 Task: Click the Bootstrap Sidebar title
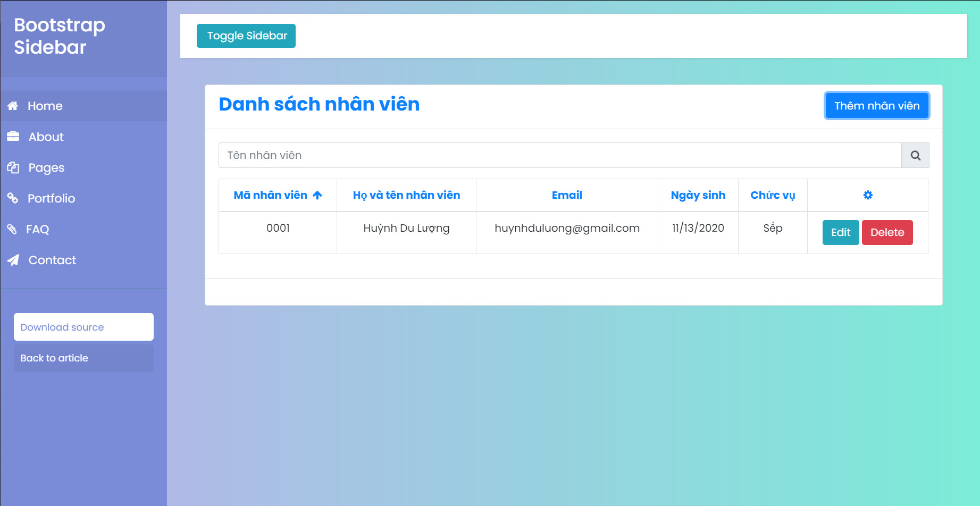(x=60, y=36)
